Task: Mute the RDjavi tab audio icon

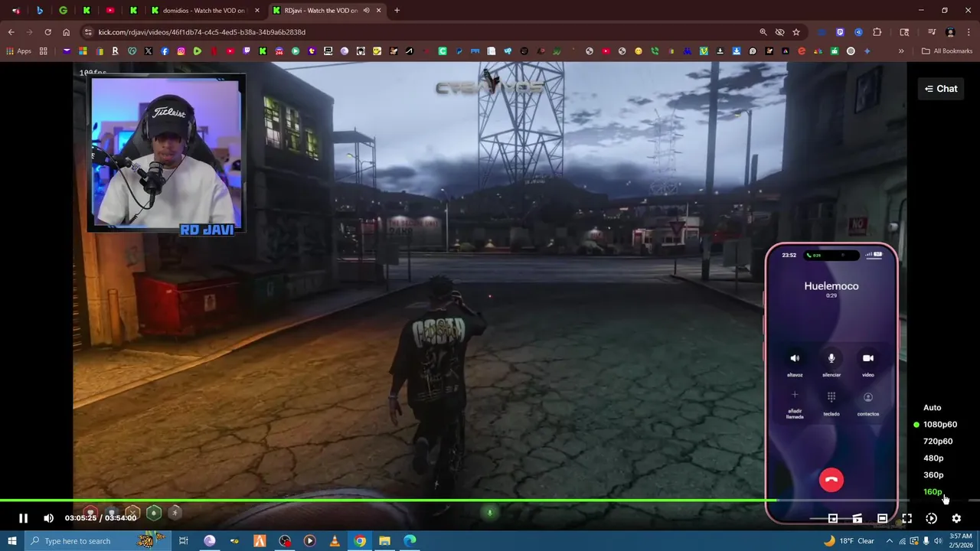Action: pos(366,11)
